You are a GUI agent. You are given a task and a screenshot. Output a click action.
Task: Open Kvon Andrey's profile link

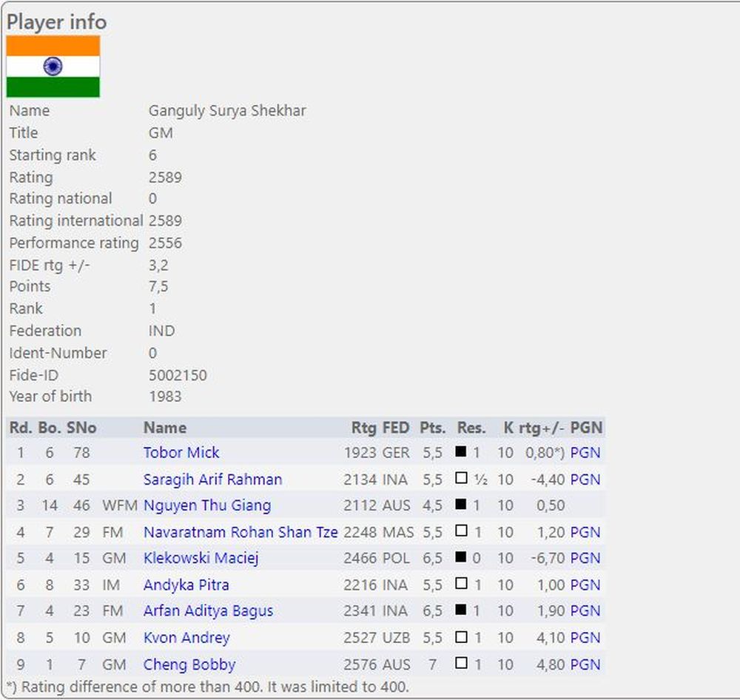[186, 638]
